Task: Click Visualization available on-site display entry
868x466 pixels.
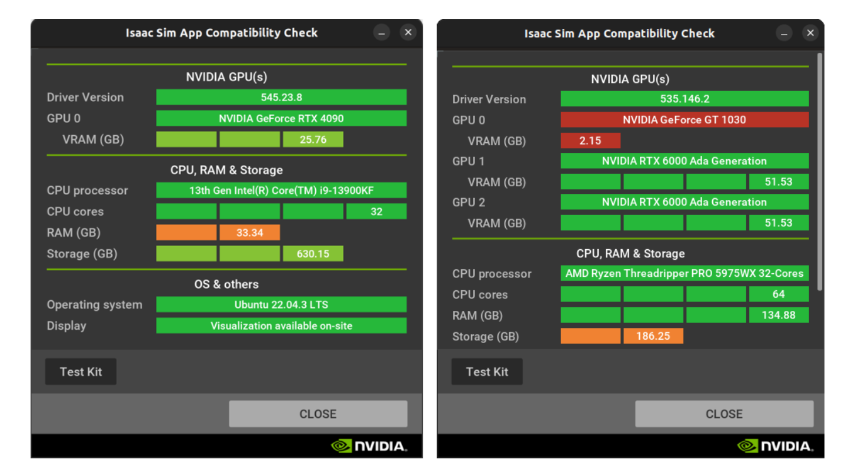Action: 281,326
